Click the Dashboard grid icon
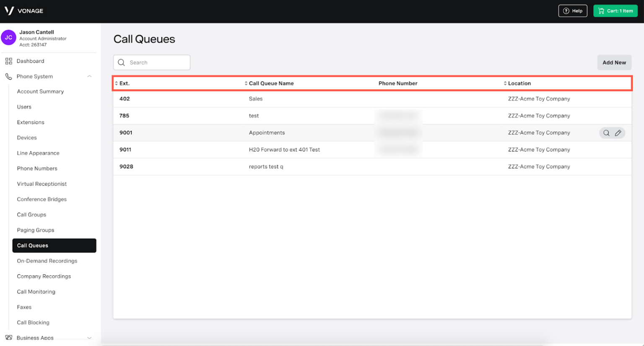The image size is (644, 346). tap(8, 61)
